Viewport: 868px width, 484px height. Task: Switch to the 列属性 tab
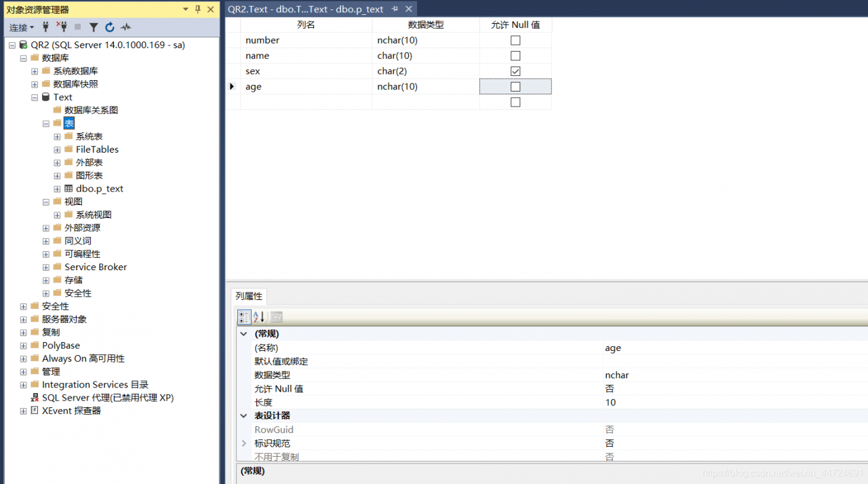pyautogui.click(x=249, y=297)
